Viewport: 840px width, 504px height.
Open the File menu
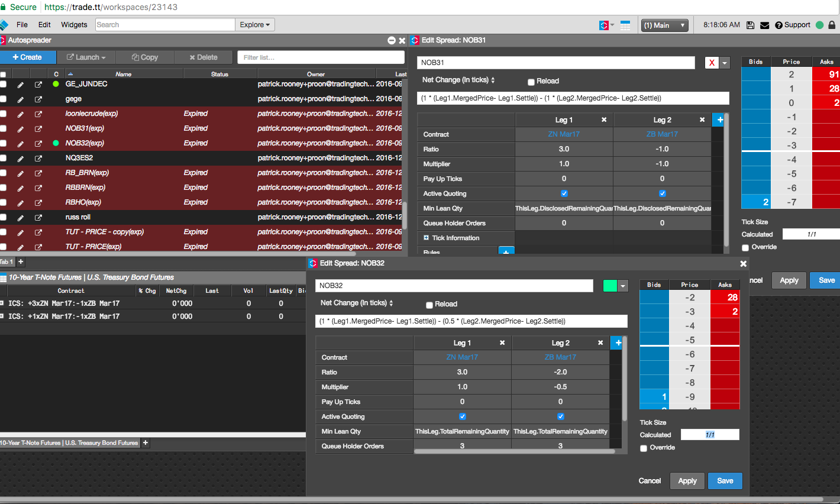(22, 25)
